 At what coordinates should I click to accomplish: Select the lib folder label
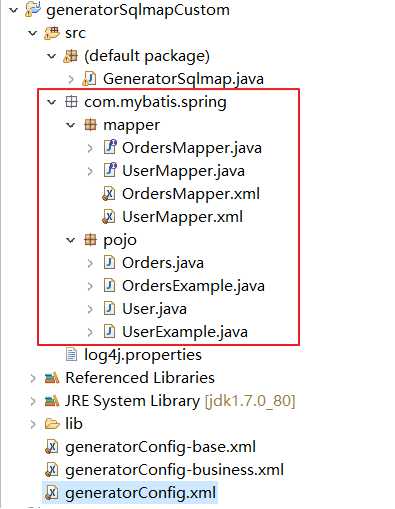coord(74,424)
